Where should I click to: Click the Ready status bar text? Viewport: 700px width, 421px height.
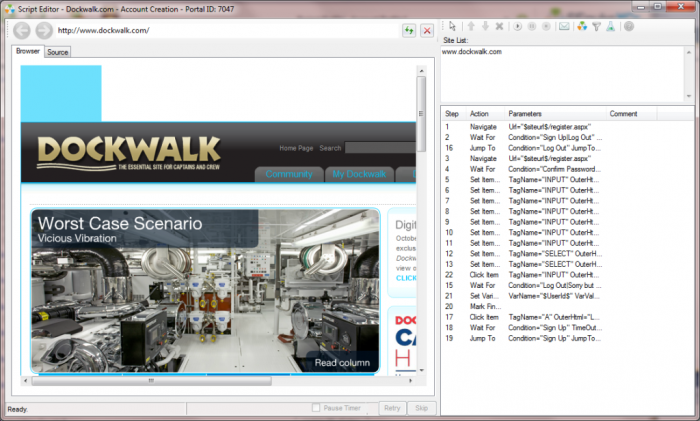coord(17,409)
